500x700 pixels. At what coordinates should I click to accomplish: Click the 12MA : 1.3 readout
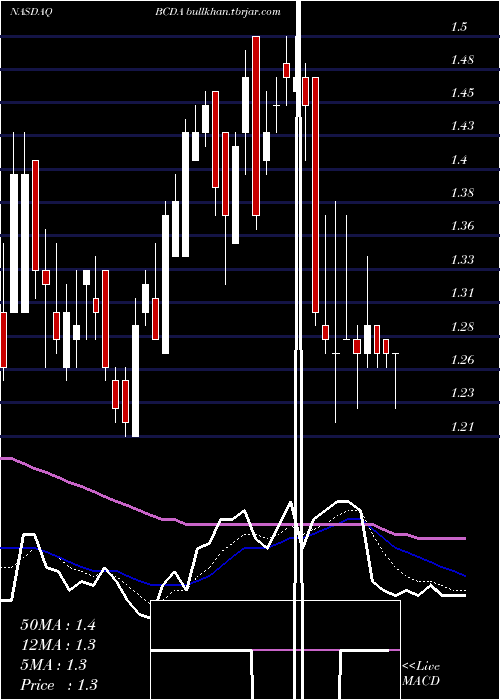[x=58, y=645]
